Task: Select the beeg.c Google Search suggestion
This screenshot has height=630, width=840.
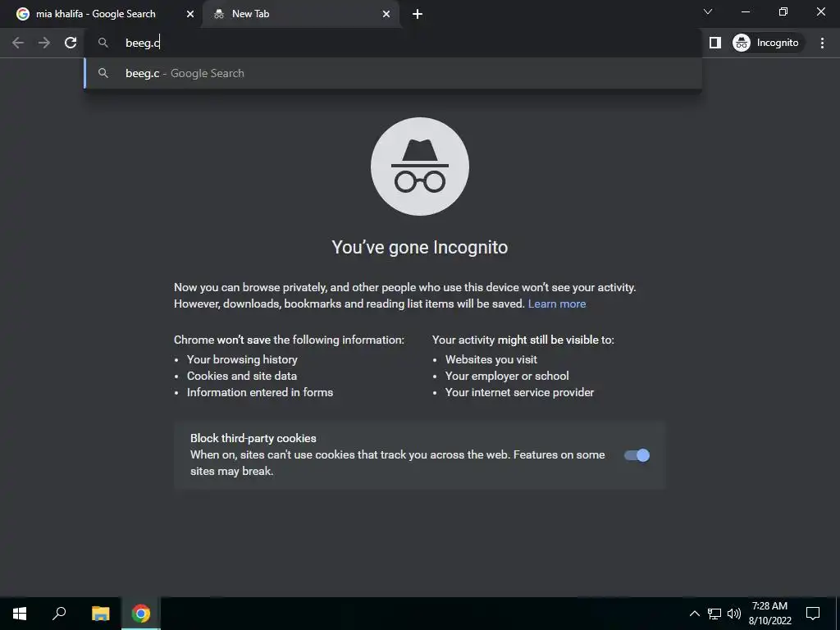Action: tap(393, 73)
